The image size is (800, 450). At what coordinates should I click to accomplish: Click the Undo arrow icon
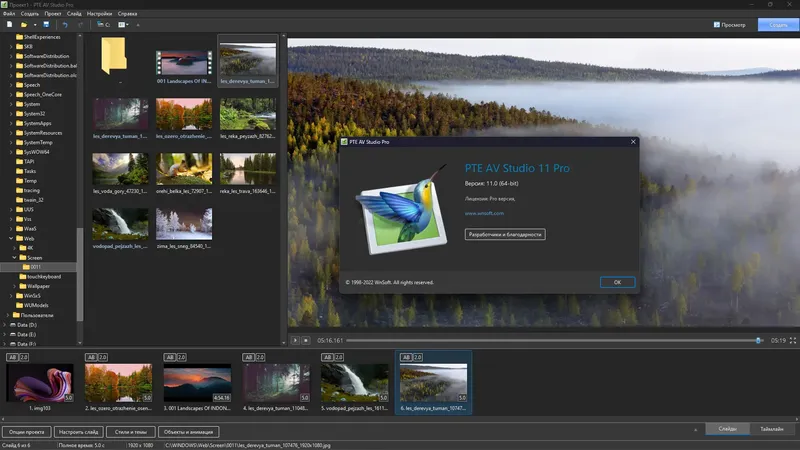65,24
